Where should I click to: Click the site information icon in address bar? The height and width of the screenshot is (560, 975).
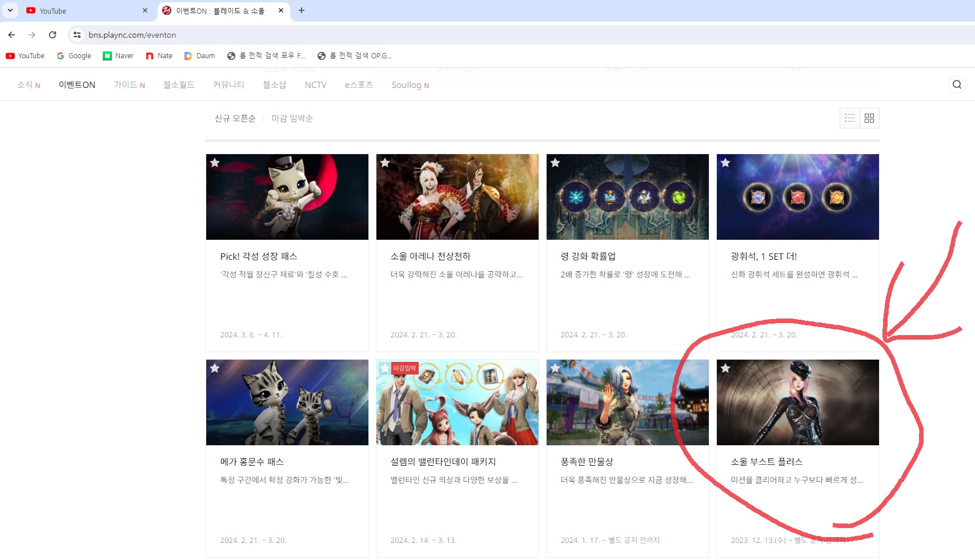click(x=77, y=35)
